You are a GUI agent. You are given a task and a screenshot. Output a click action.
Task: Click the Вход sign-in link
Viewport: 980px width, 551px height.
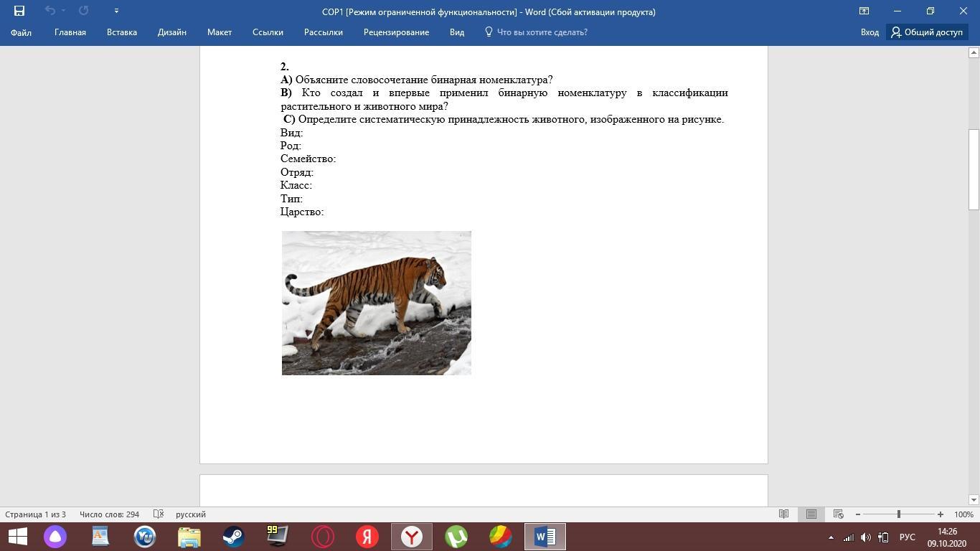pyautogui.click(x=870, y=32)
